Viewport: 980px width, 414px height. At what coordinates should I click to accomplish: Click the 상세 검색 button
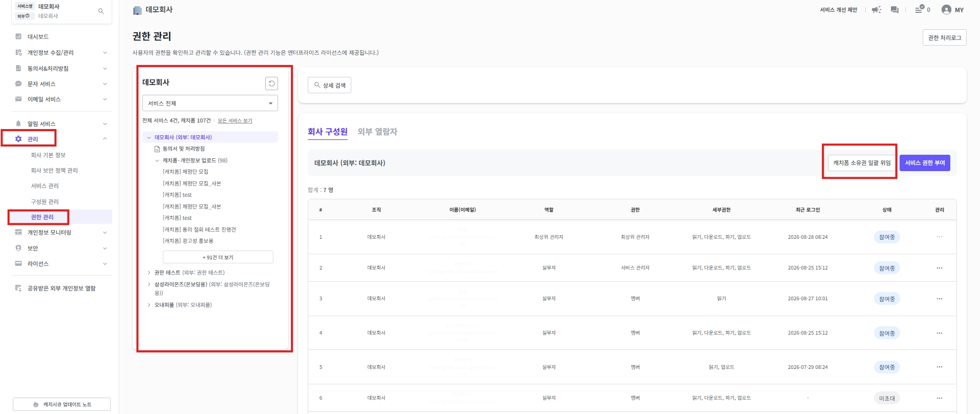pyautogui.click(x=329, y=85)
